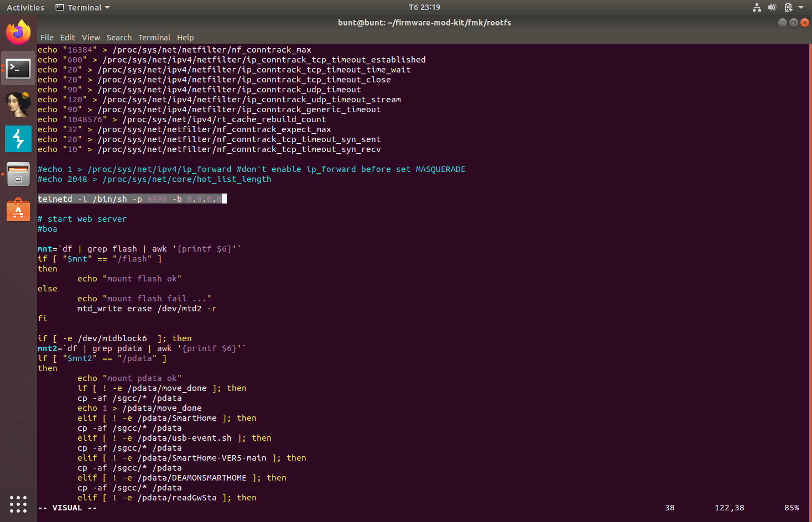Click the tcp_timeout_established echo line

[x=232, y=60]
